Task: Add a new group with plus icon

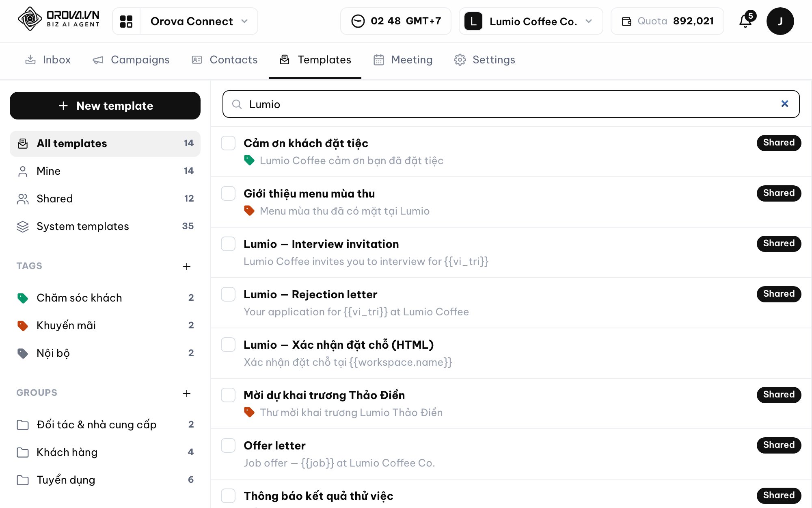Action: click(x=187, y=393)
